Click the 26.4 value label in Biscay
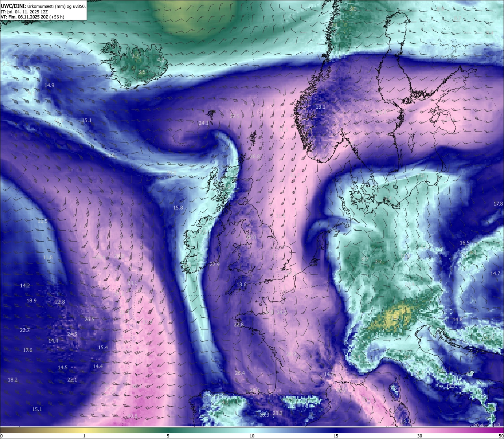This screenshot has height=439, width=504. point(240,373)
